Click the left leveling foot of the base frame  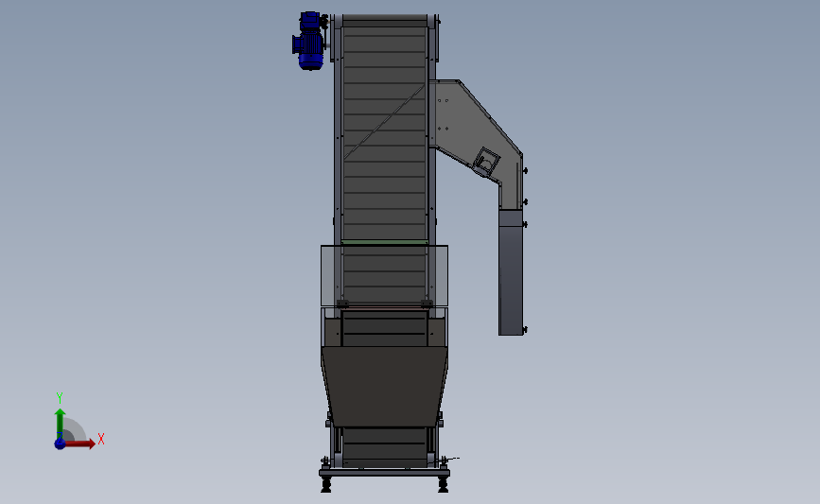[325, 485]
